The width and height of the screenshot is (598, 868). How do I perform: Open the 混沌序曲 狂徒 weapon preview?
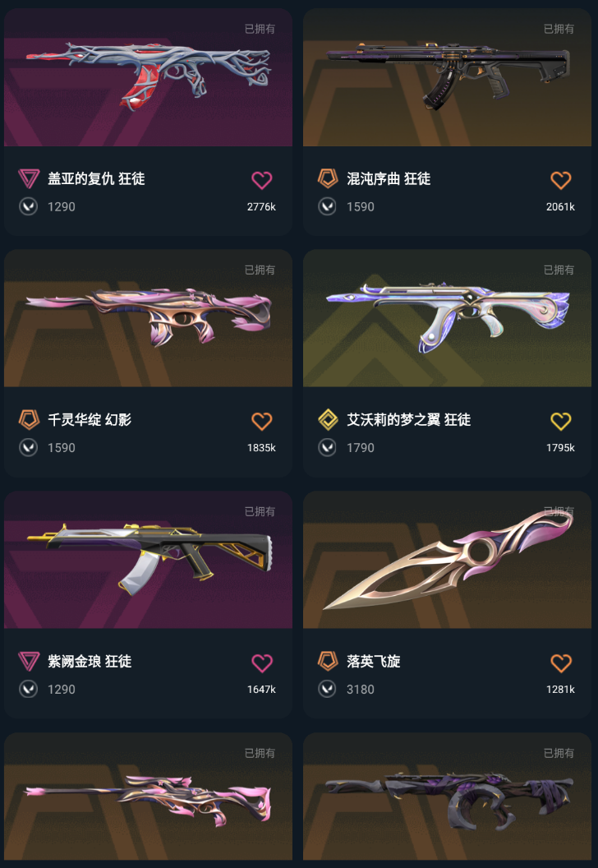pos(447,77)
